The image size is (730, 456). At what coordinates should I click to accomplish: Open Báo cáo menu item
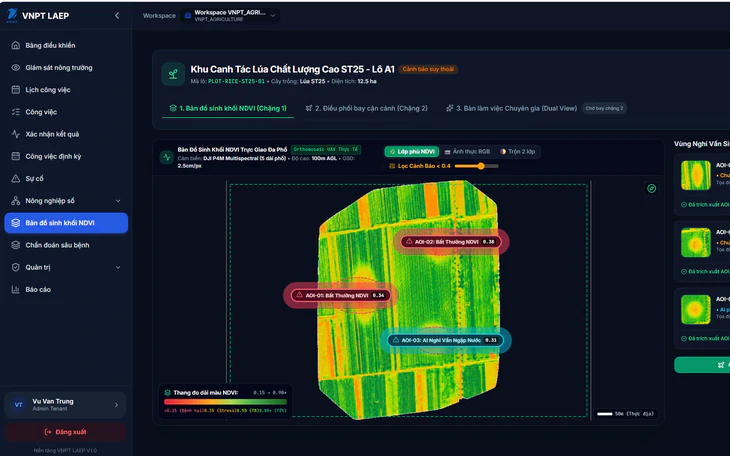coord(66,289)
